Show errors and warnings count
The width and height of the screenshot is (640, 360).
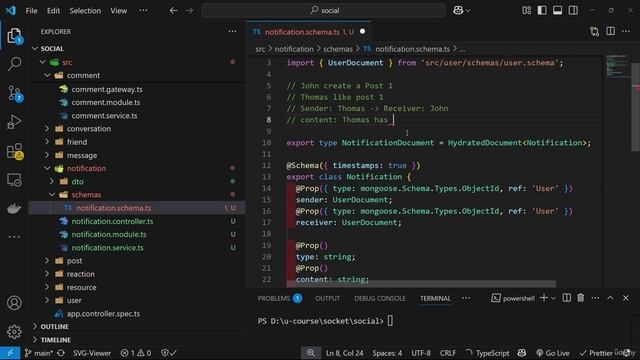click(x=136, y=353)
